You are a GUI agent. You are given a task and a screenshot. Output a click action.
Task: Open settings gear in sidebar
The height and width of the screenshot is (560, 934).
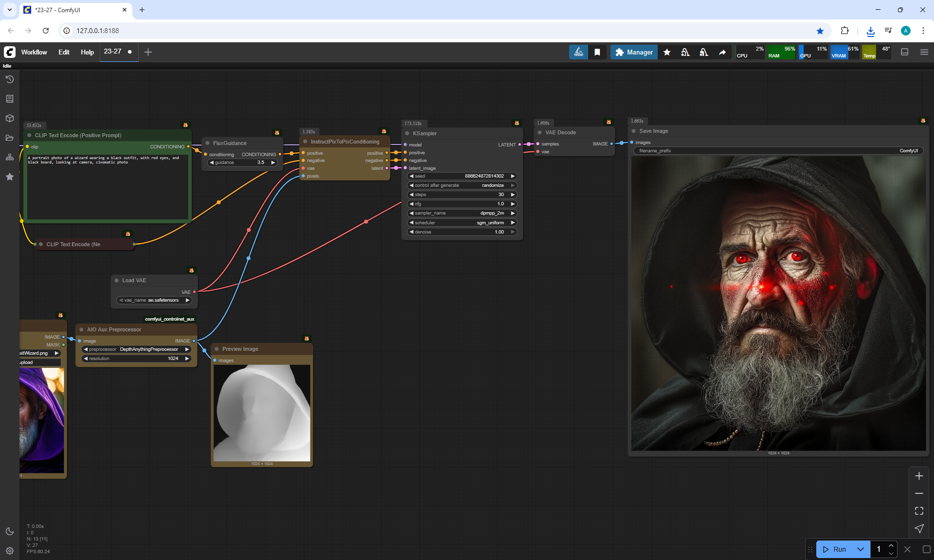point(9,551)
